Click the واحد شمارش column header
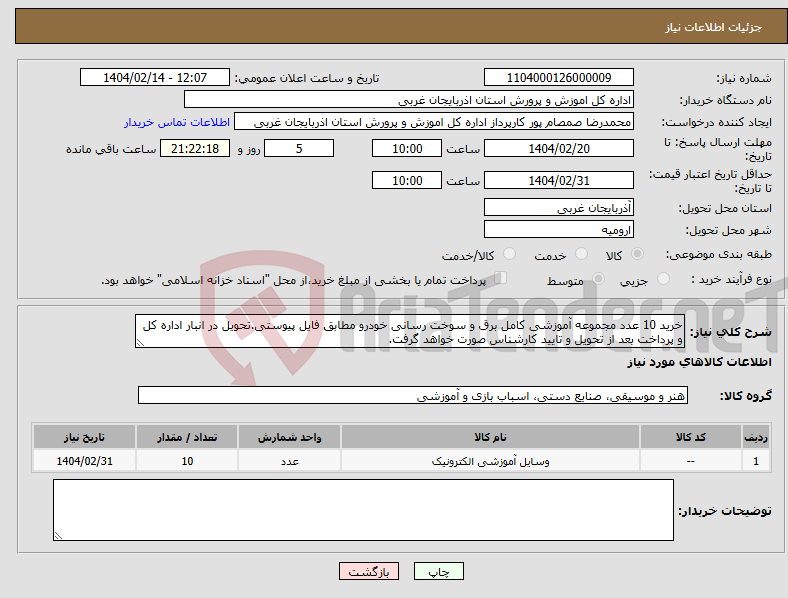Viewport: 788px width, 598px height. pyautogui.click(x=289, y=437)
